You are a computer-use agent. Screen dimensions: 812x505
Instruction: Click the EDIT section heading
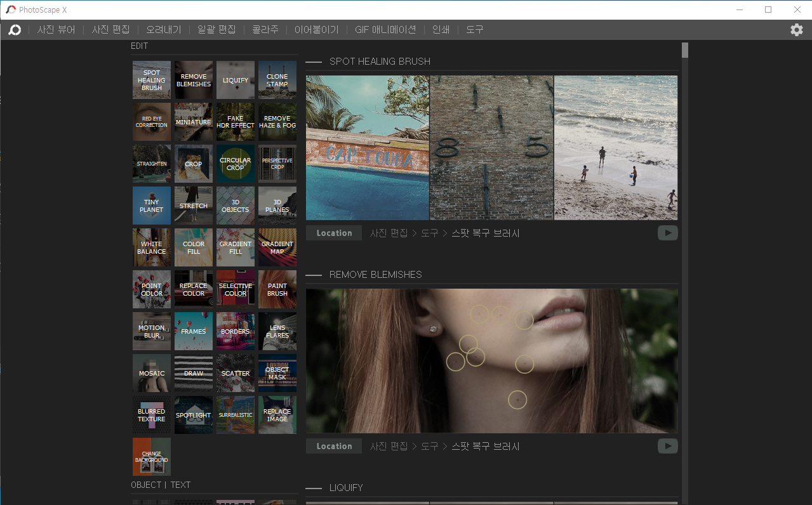tap(140, 46)
